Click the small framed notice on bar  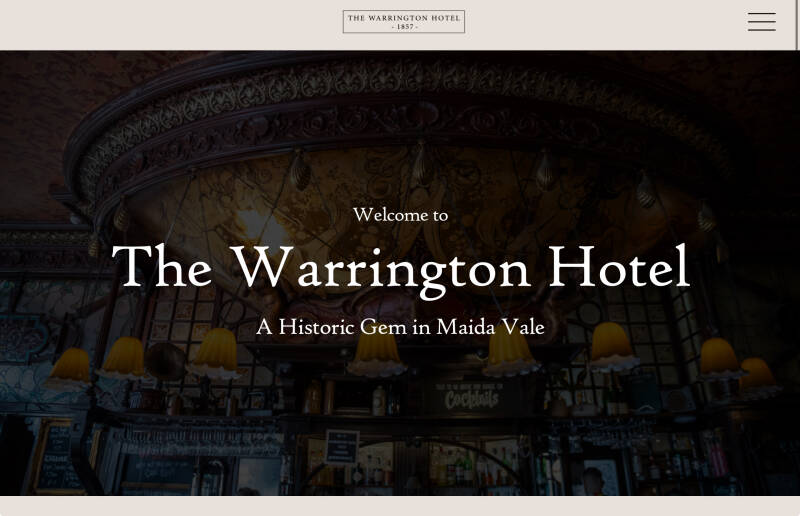pyautogui.click(x=342, y=447)
